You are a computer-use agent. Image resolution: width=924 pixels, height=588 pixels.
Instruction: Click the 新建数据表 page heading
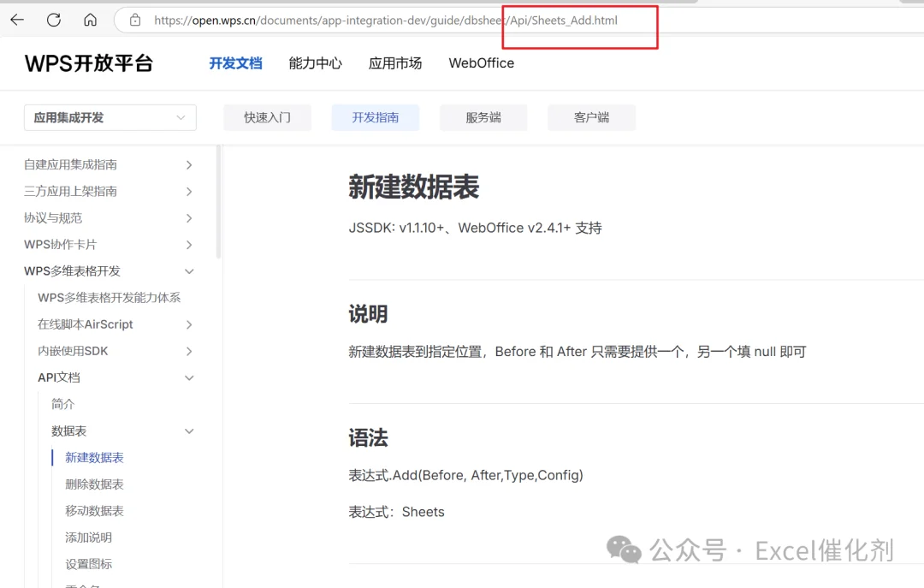(414, 187)
